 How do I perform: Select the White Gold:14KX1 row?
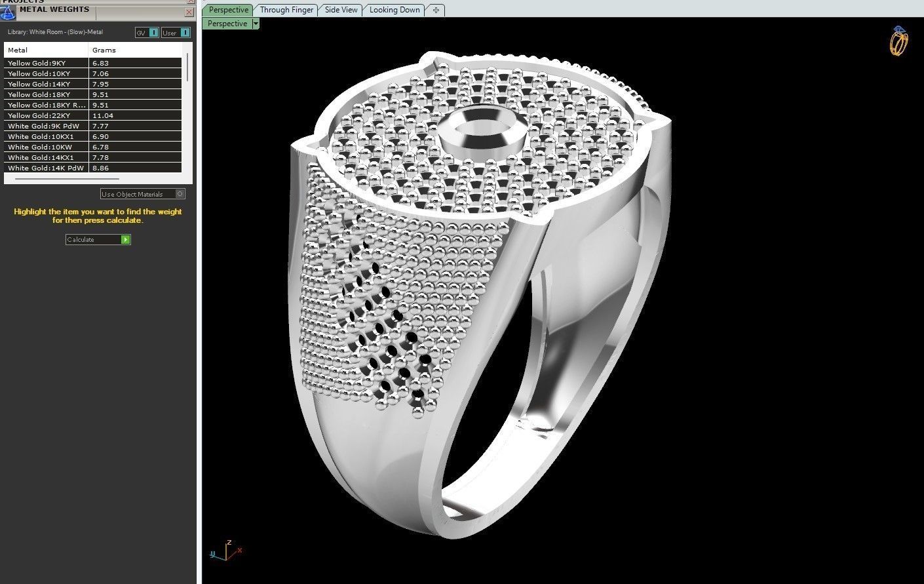(93, 157)
